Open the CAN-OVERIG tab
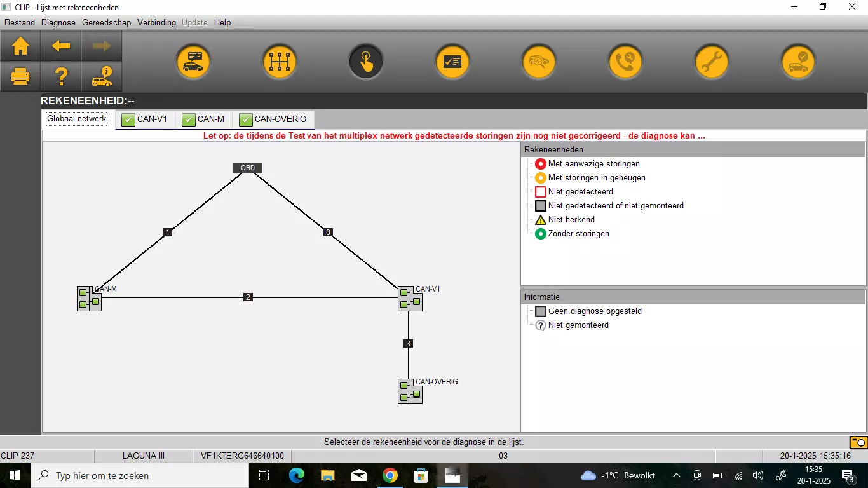The image size is (868, 488). (273, 119)
